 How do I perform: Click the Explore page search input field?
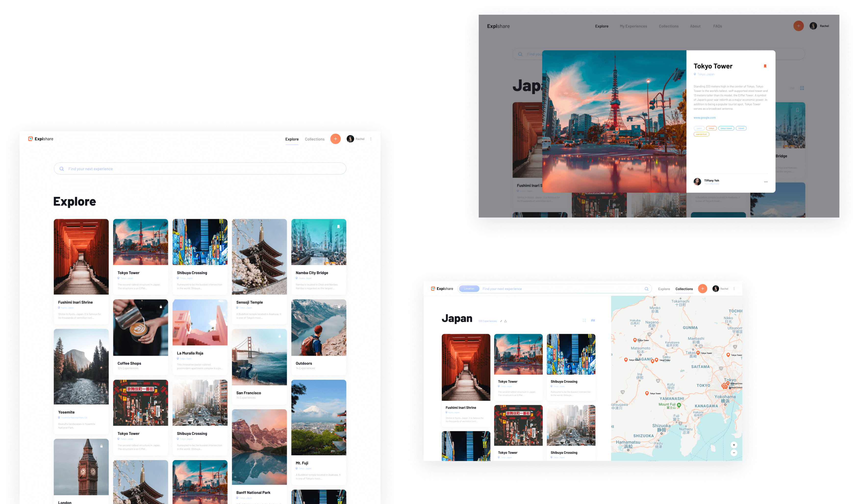[200, 169]
